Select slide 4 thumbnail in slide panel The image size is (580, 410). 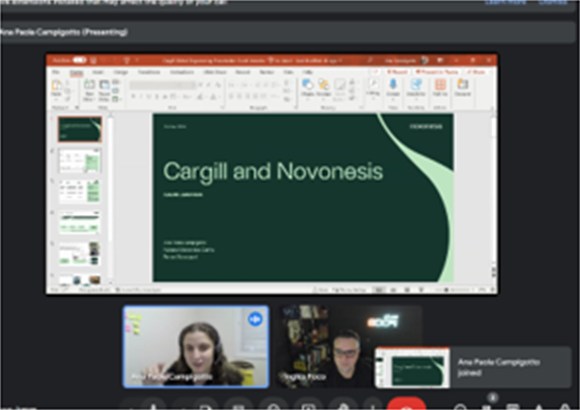click(80, 223)
